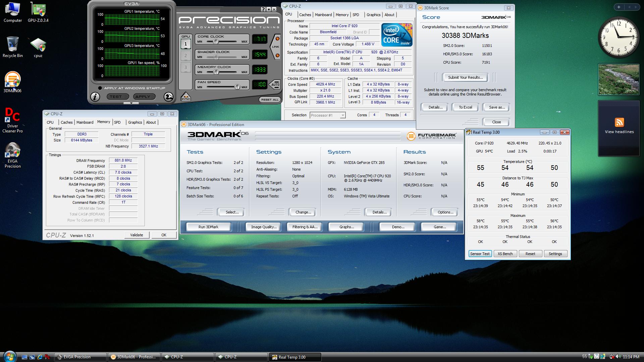Toggle AUTO fan speed in EVGA Precision
Screen dimensions: 644x362
[275, 84]
